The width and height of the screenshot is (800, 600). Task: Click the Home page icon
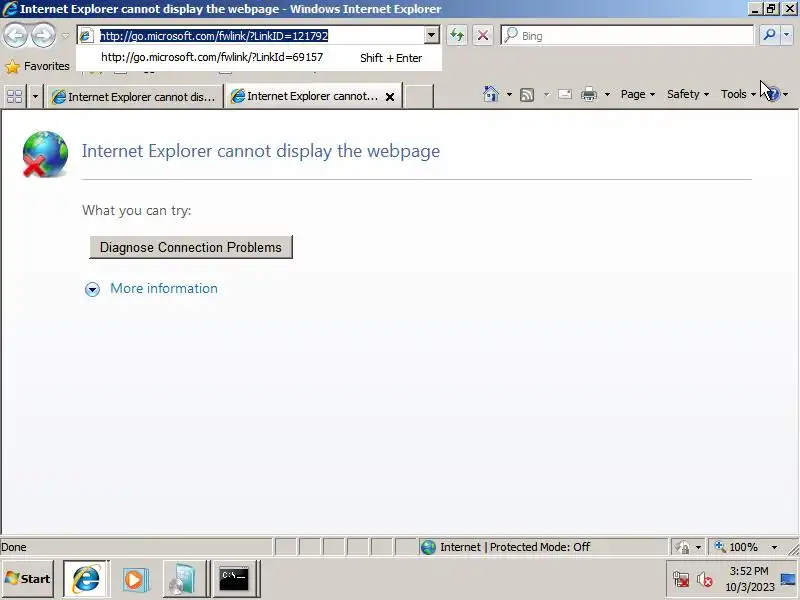[x=490, y=94]
